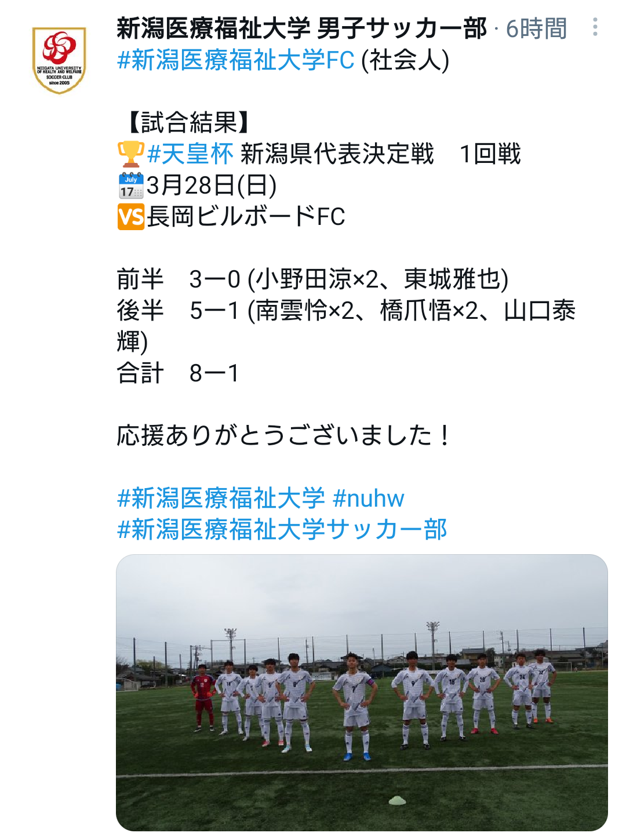
Task: Tap the 前半 3ー0 score line
Action: pyautogui.click(x=313, y=279)
